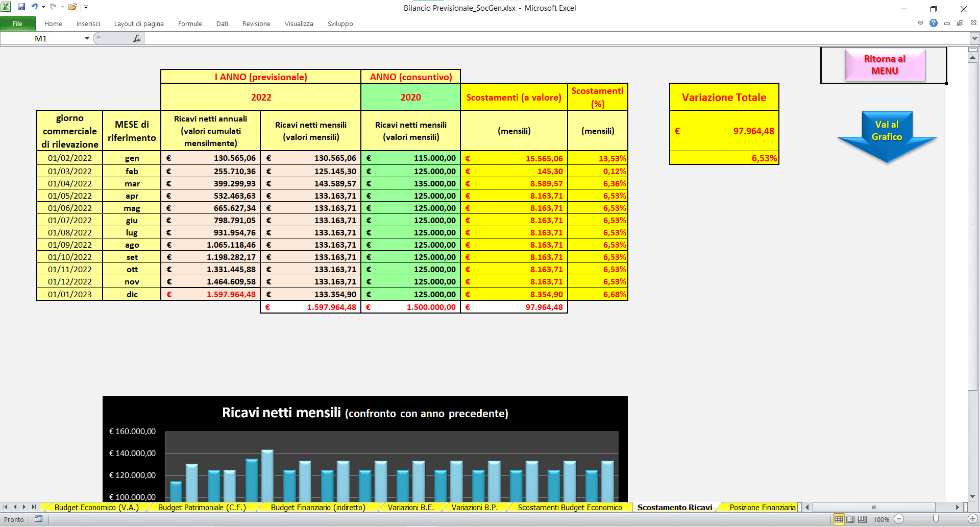Switch to Page Break Preview icon
Viewport: 980px width, 527px height.
pyautogui.click(x=862, y=519)
